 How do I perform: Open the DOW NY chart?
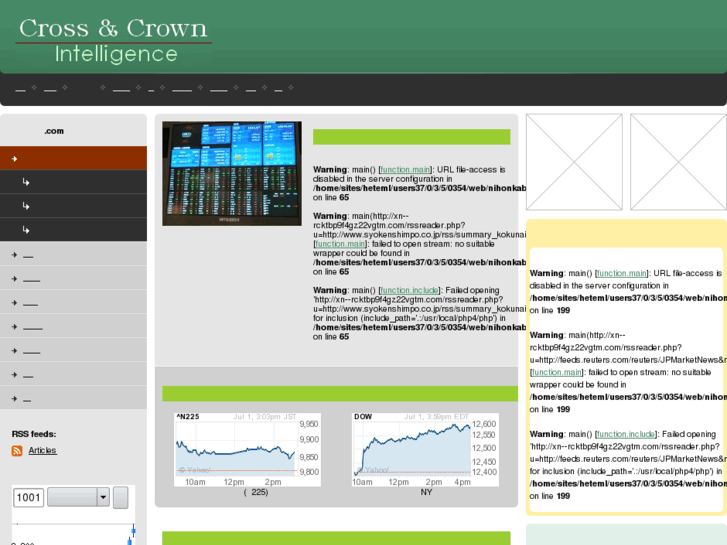click(x=425, y=449)
